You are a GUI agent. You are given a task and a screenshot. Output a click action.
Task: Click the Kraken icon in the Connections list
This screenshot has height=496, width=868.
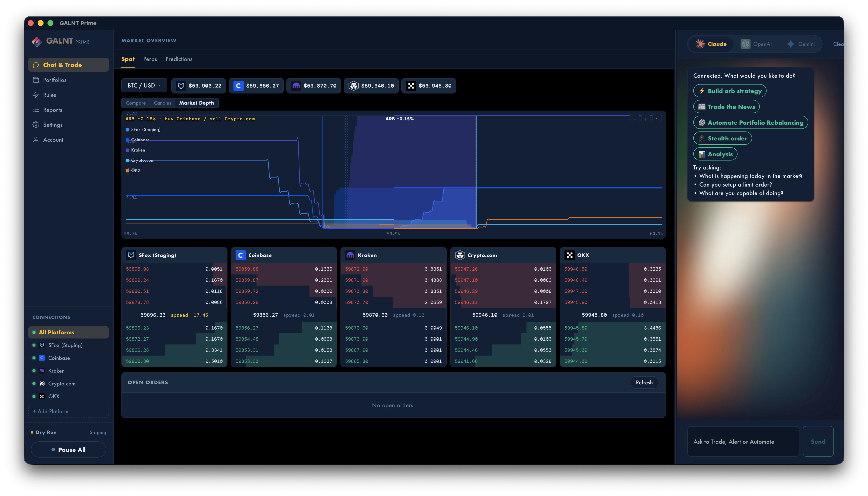(x=42, y=371)
